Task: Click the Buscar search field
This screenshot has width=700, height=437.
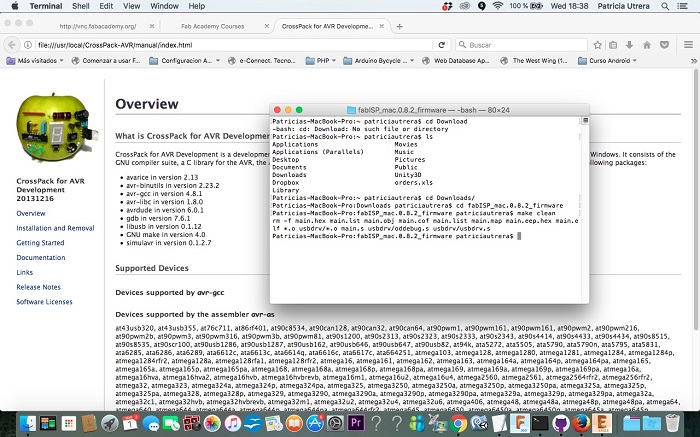Action: point(521,45)
